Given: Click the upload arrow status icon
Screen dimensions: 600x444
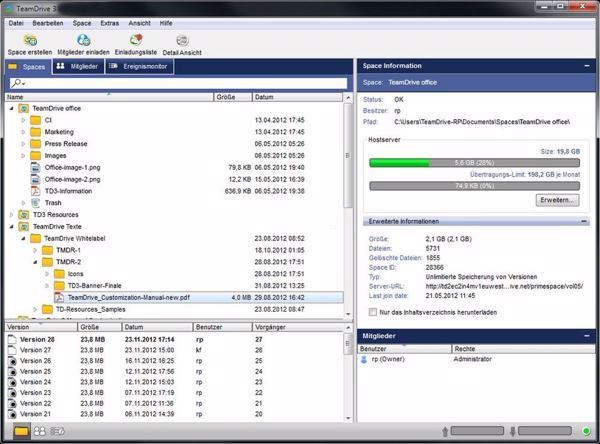Looking at the screenshot, I should [x=445, y=432].
